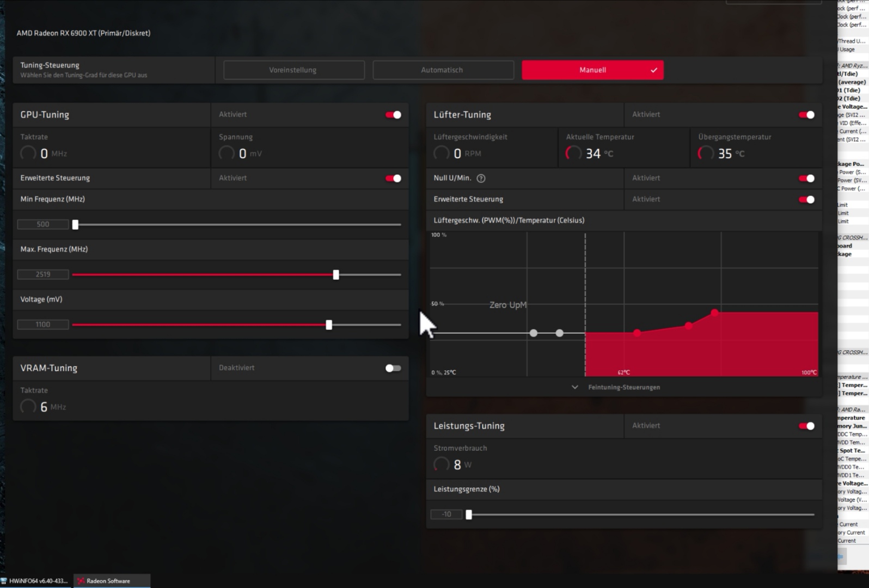Click the 'Zero UpM' label on the fan graph
Viewport: 869px width, 588px height.
pos(507,305)
